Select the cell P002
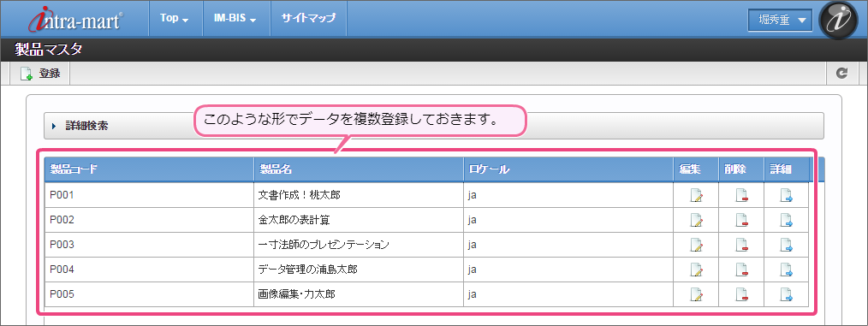The width and height of the screenshot is (868, 326). click(x=150, y=220)
